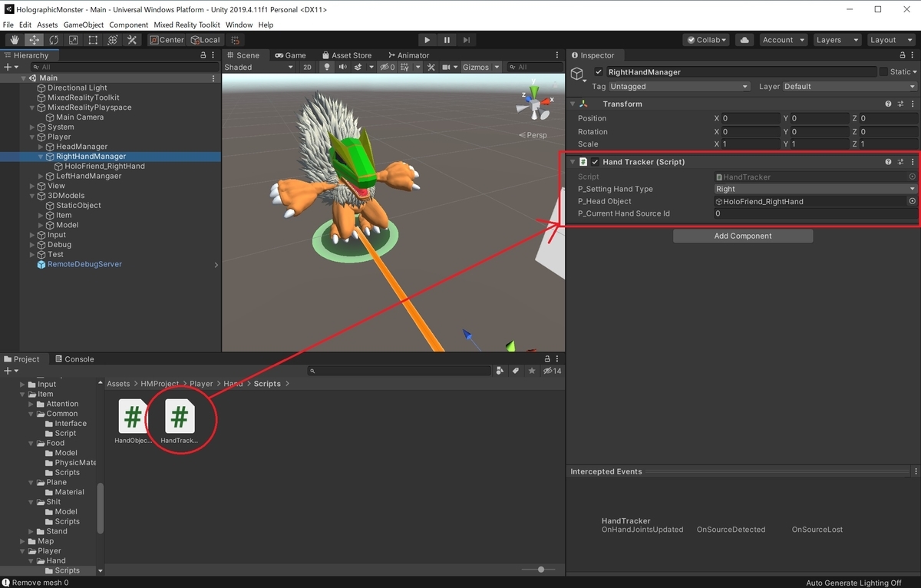Screen dimensions: 921x588
Task: Open scene component tools wrench-cross icon
Action: point(431,67)
